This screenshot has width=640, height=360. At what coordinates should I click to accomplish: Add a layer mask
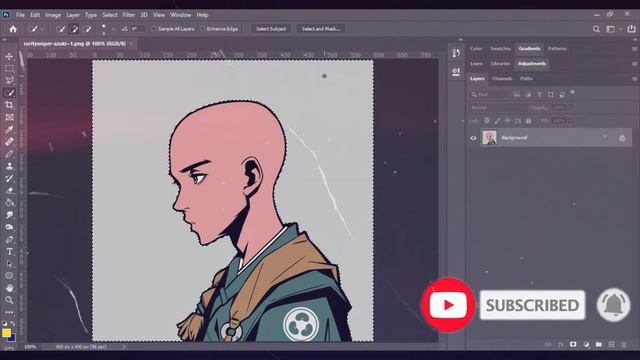pyautogui.click(x=573, y=344)
